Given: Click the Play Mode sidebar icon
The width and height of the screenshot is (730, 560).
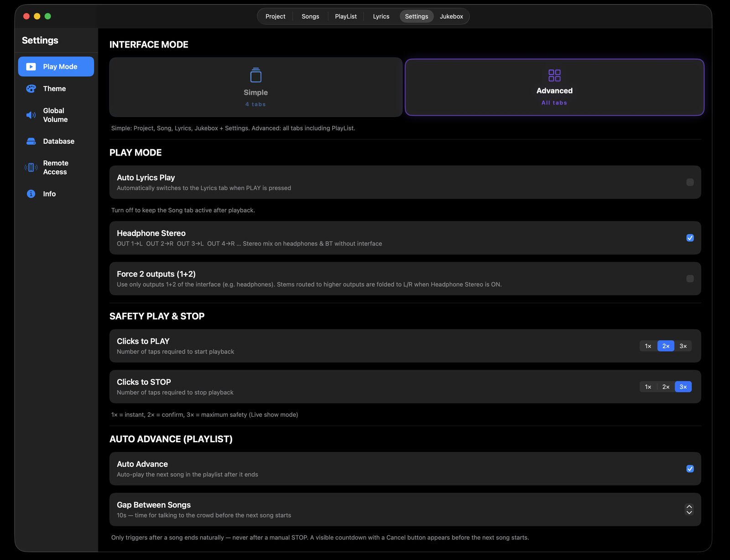Looking at the screenshot, I should tap(31, 67).
